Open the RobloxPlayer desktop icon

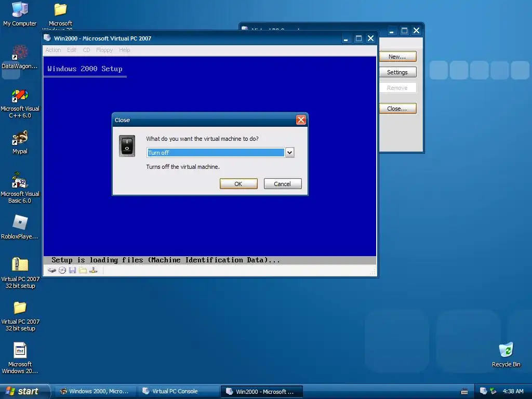click(20, 228)
